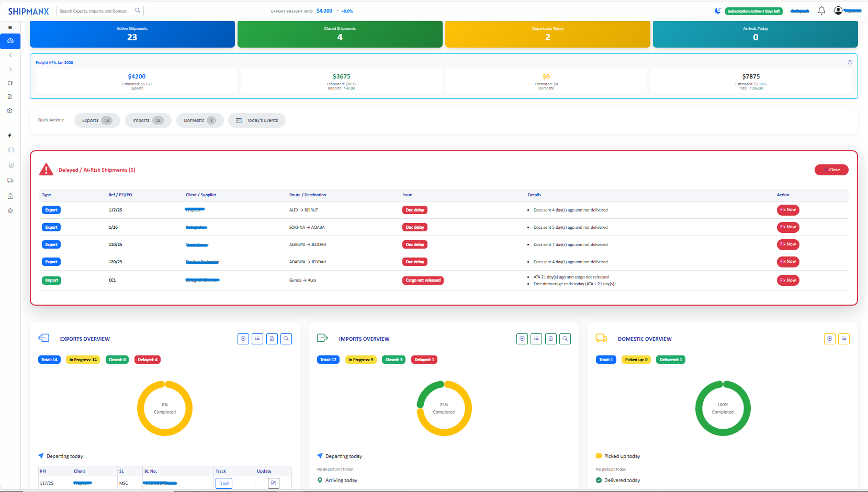Collapse sidebar using the left chevron
Image resolution: width=868 pixels, height=492 pixels.
[x=10, y=55]
